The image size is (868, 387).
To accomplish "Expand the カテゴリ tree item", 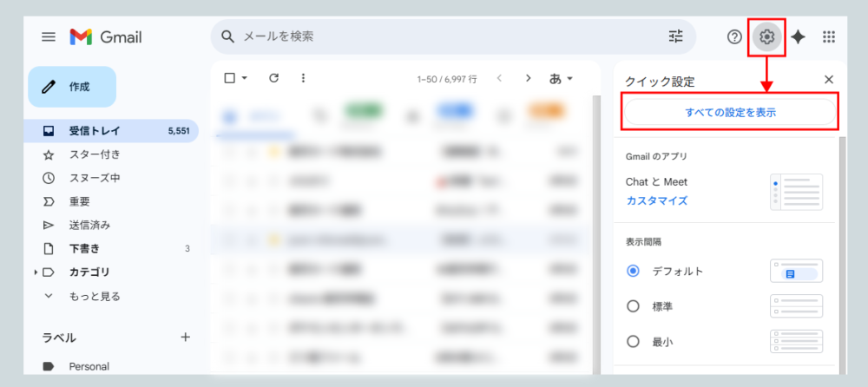I will click(36, 272).
